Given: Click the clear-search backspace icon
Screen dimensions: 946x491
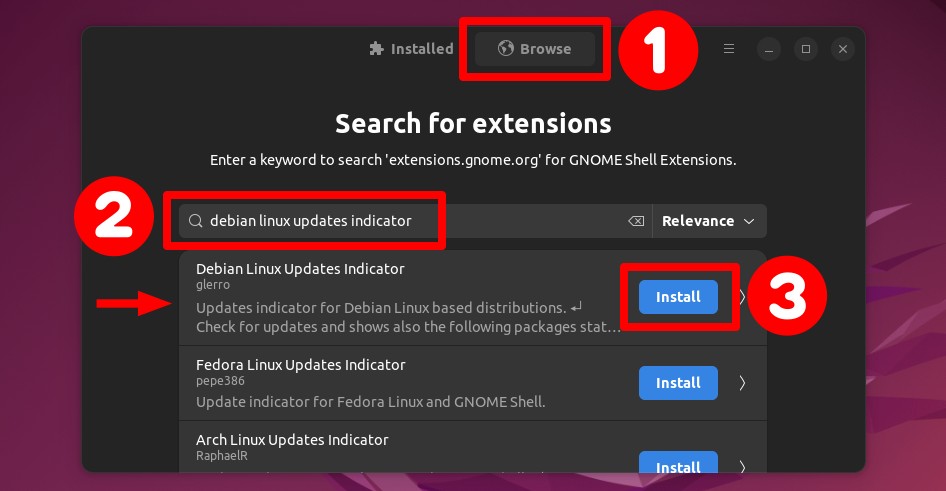Looking at the screenshot, I should (x=636, y=221).
